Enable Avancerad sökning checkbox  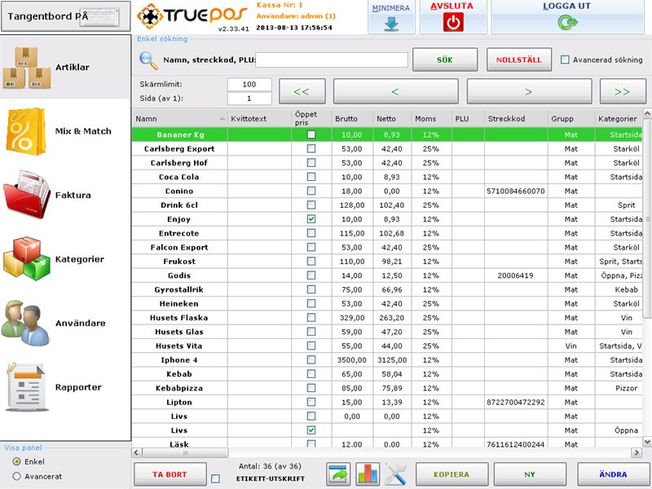click(565, 60)
